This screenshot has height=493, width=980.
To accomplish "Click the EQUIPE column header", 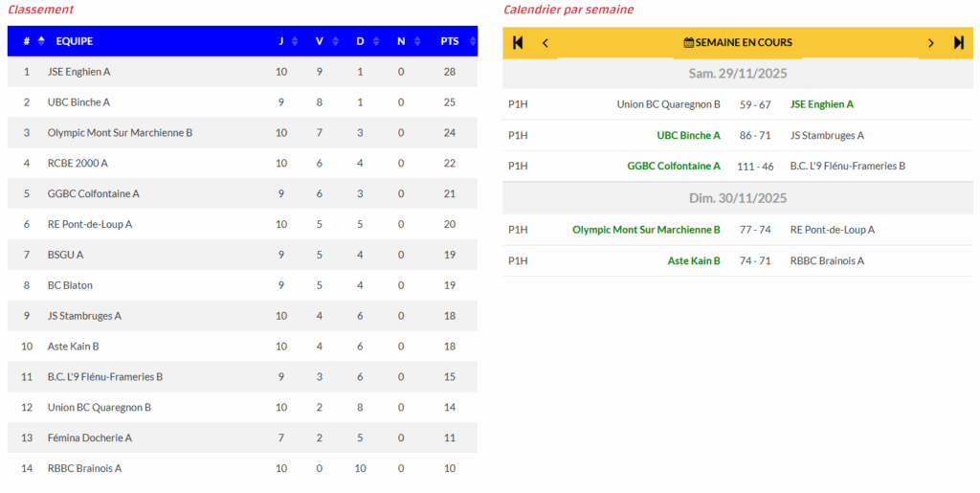I will (75, 41).
